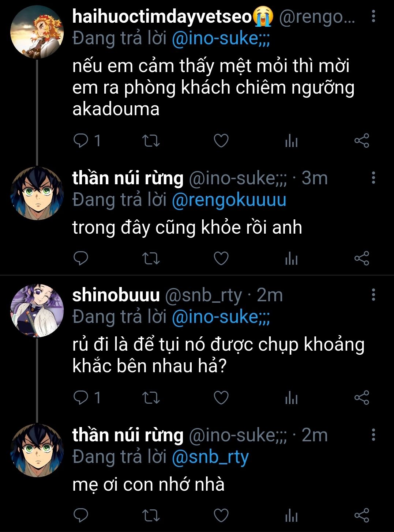Click the @snb_rty mention link
This screenshot has height=532, width=394.
tap(210, 457)
